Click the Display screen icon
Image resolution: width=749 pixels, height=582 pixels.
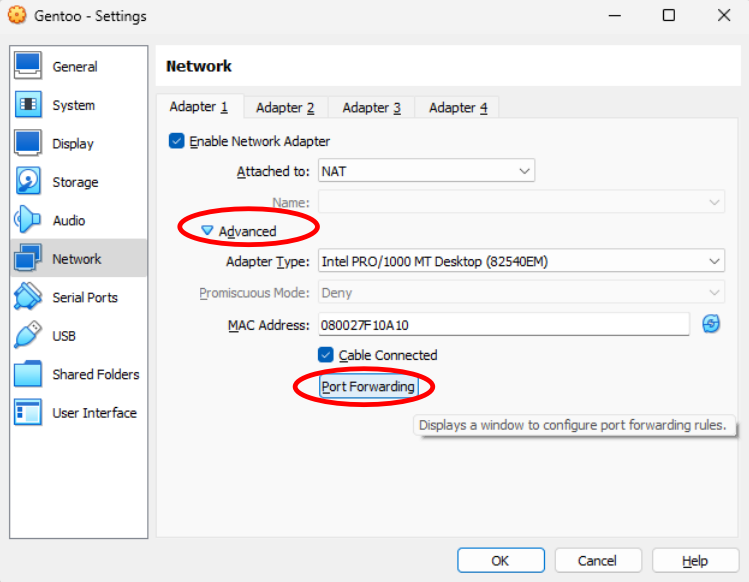(x=28, y=142)
